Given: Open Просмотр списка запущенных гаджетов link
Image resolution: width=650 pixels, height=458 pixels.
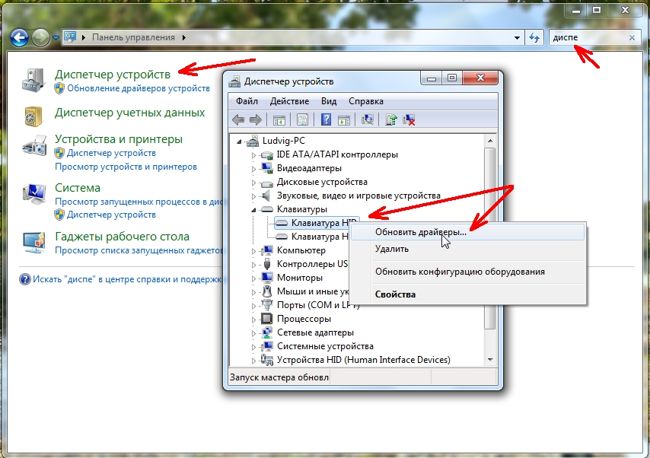Looking at the screenshot, I should 139,251.
